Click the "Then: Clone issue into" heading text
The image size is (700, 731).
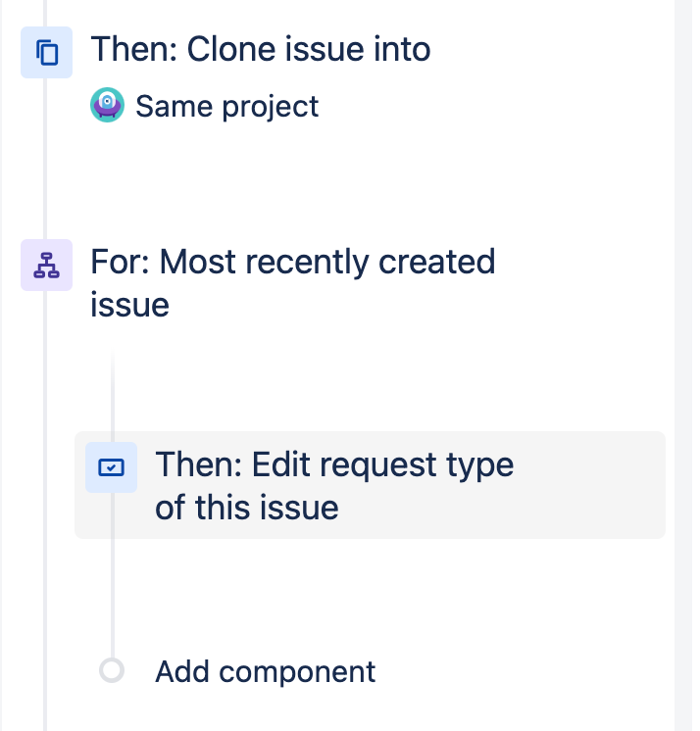[260, 49]
